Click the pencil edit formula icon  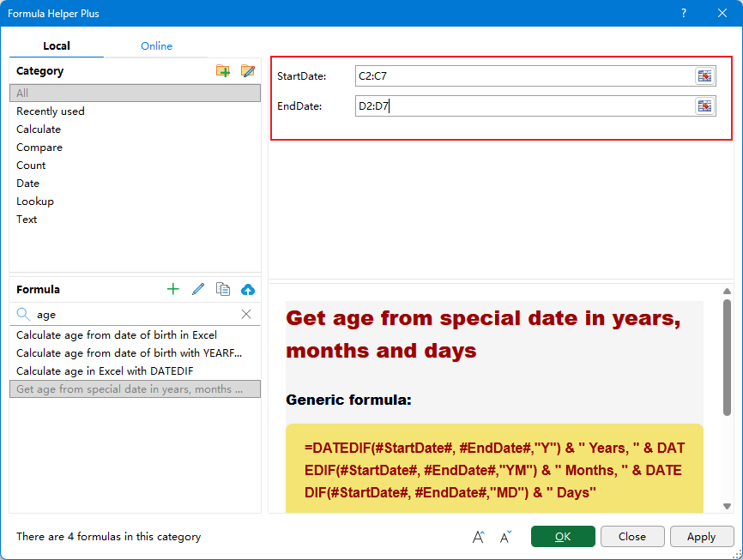click(198, 289)
